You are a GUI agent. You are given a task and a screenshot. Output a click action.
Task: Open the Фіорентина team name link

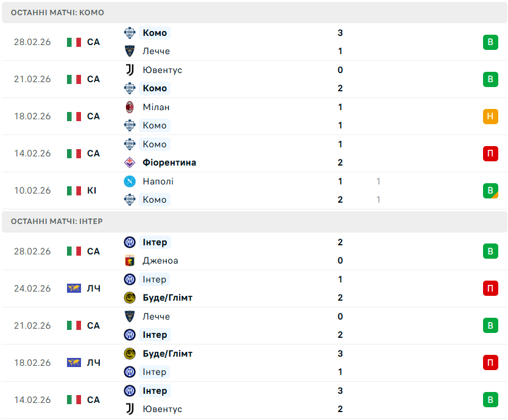coord(169,163)
